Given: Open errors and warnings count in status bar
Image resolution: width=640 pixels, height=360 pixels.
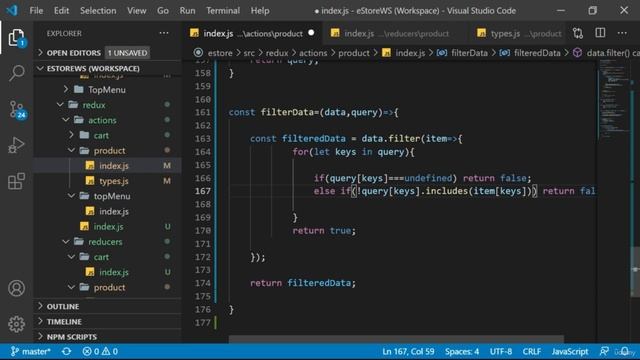Looking at the screenshot, I should click(100, 351).
